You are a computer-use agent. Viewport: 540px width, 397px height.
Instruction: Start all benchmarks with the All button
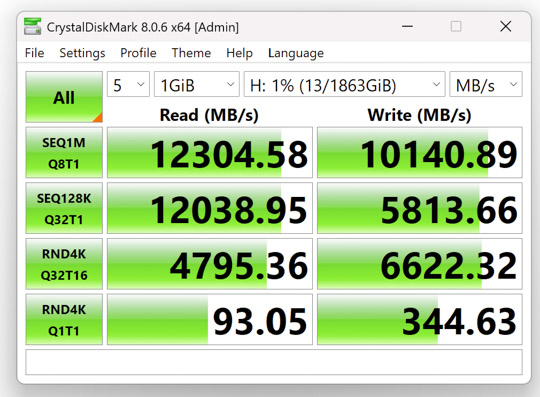[64, 97]
